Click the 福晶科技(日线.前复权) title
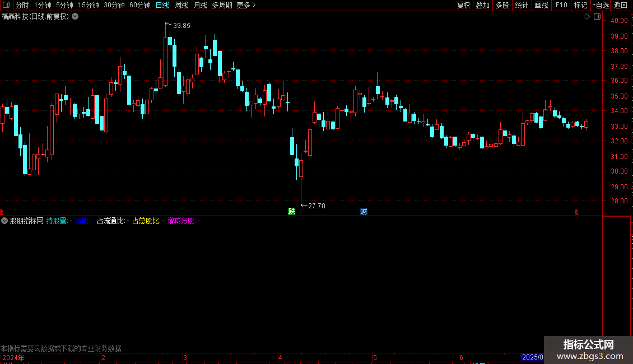 pyautogui.click(x=35, y=17)
